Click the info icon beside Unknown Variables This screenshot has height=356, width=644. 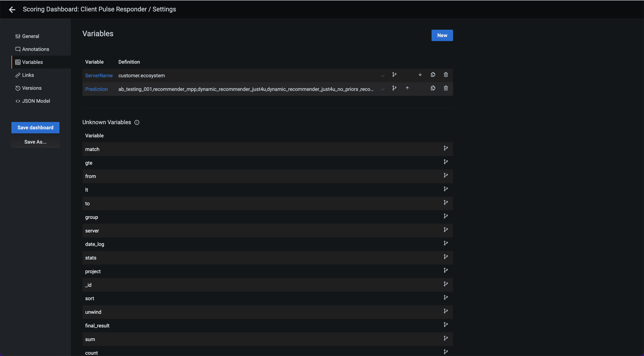click(x=137, y=122)
